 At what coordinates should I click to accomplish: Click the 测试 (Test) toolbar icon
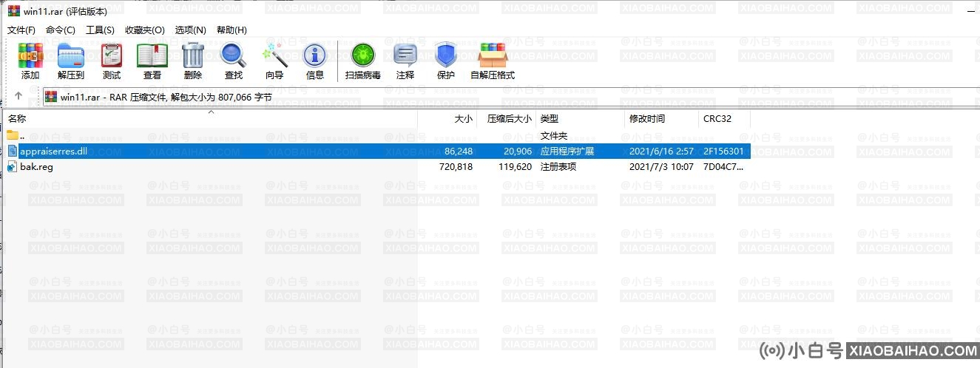(x=112, y=55)
